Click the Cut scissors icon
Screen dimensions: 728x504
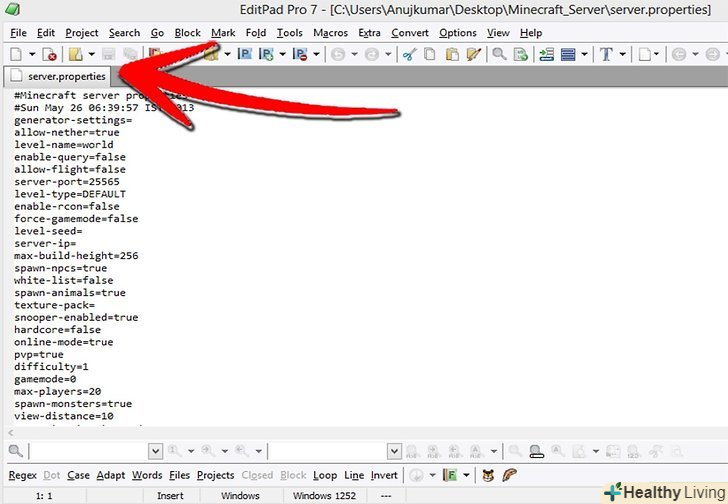pos(409,54)
